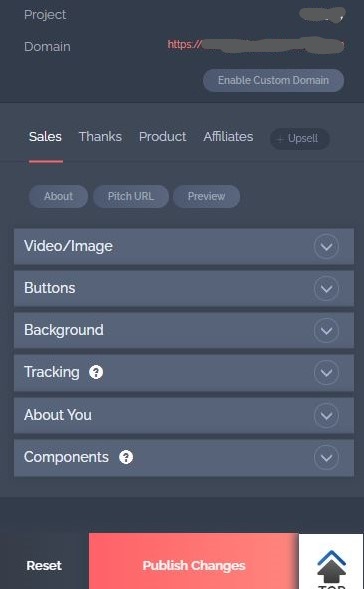Viewport: 364px width, 589px height.
Task: Expand the Background section chevron
Action: pyautogui.click(x=326, y=331)
